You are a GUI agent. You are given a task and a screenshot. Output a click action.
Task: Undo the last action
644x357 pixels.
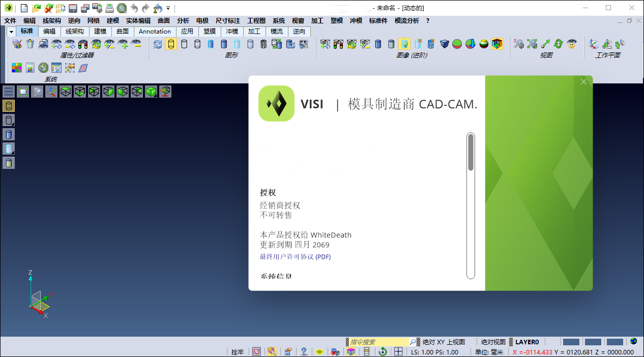[x=134, y=8]
